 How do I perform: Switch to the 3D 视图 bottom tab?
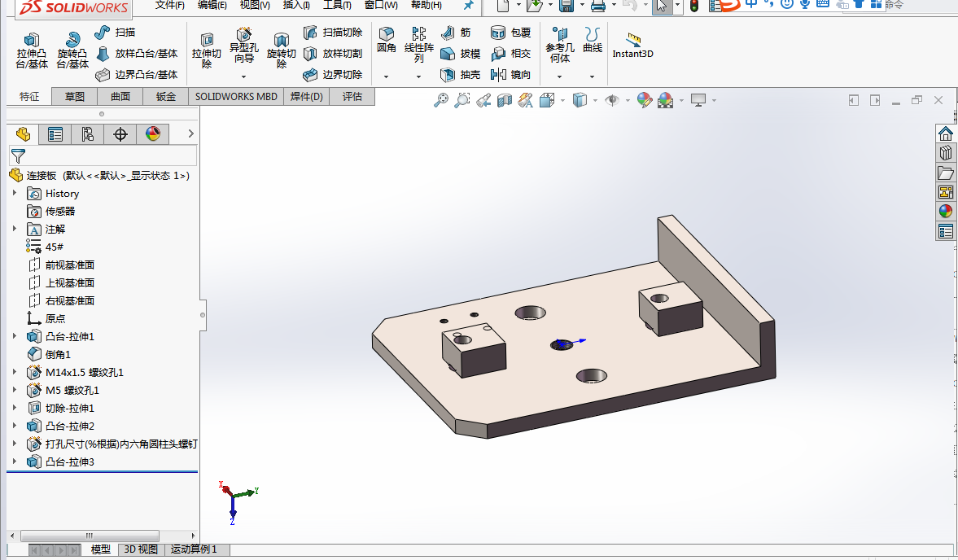pos(141,549)
